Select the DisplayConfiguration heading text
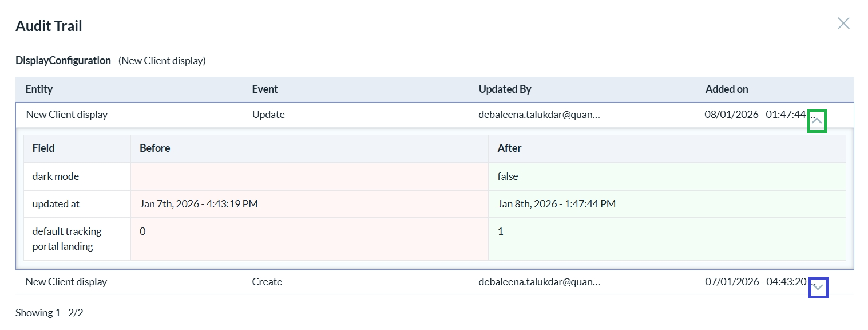This screenshot has width=868, height=330. (x=63, y=60)
